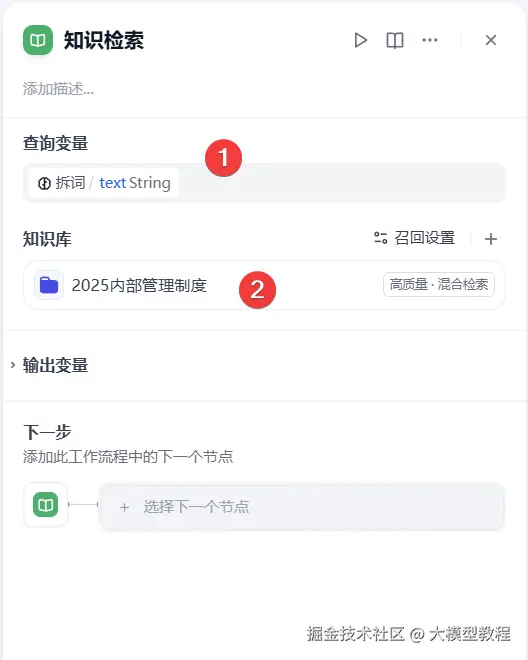This screenshot has width=528, height=660.
Task: Click the 高质量·混合检索 badge
Action: click(439, 285)
